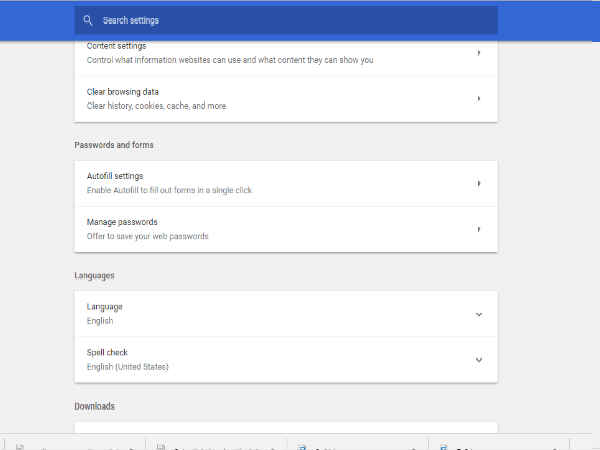Click the Clear browsing data title
The image size is (600, 450).
122,92
